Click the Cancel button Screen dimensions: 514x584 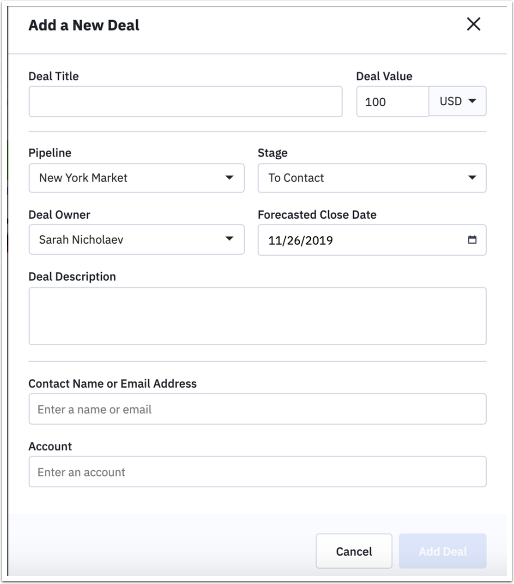coord(354,551)
